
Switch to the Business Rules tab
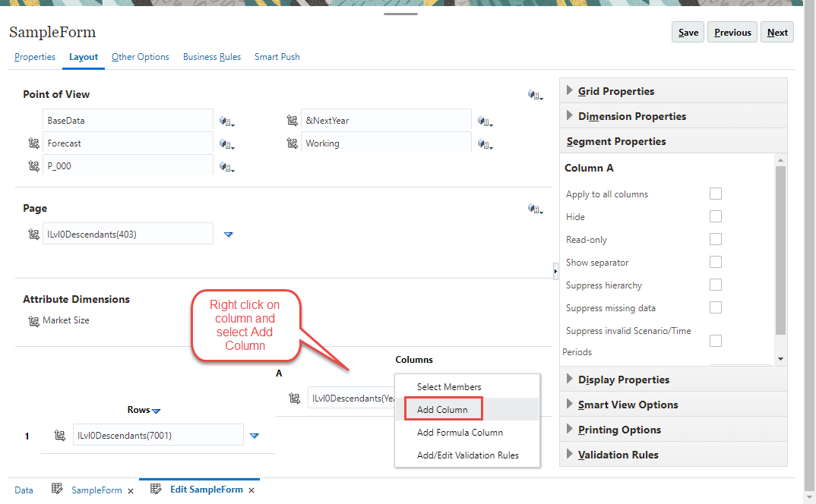(211, 56)
